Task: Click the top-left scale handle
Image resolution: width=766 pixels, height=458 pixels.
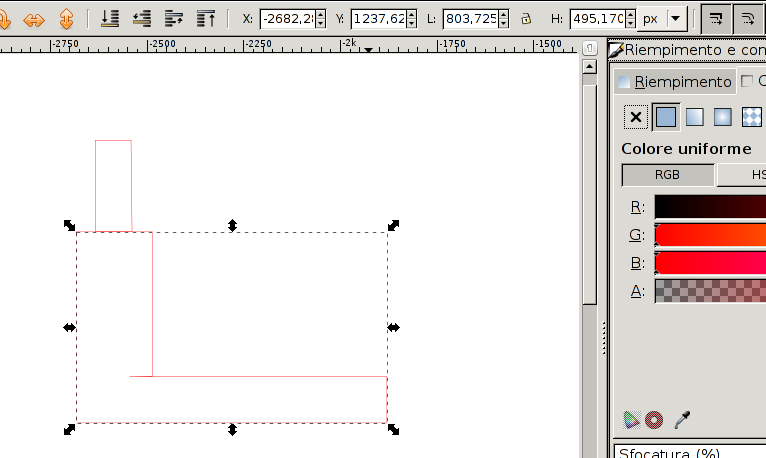Action: point(69,225)
